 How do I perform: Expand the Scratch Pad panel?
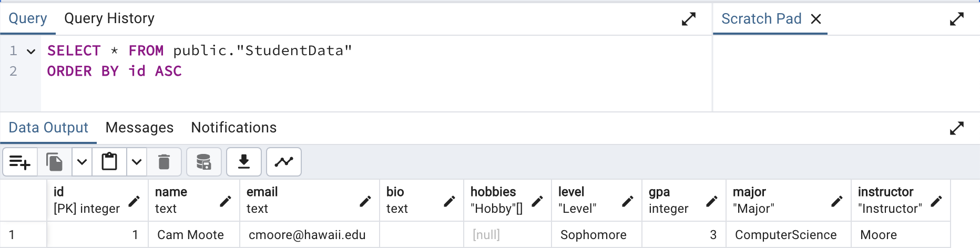[957, 19]
